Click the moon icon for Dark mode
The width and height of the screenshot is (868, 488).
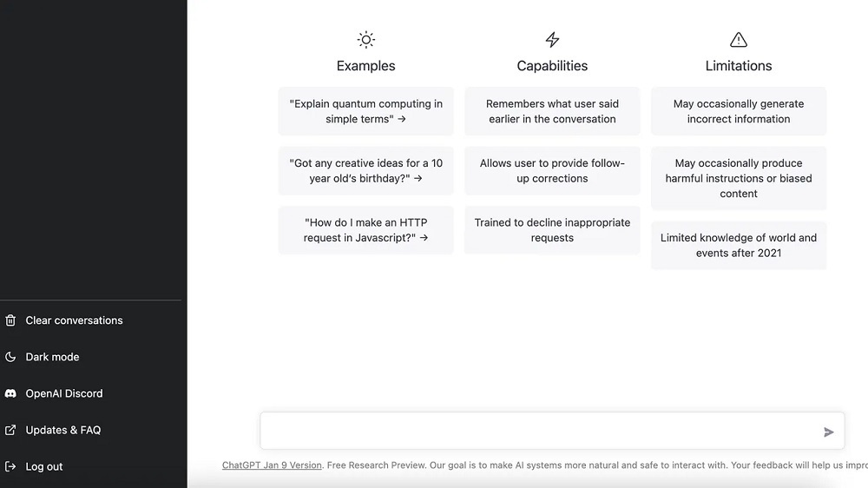pyautogui.click(x=10, y=357)
